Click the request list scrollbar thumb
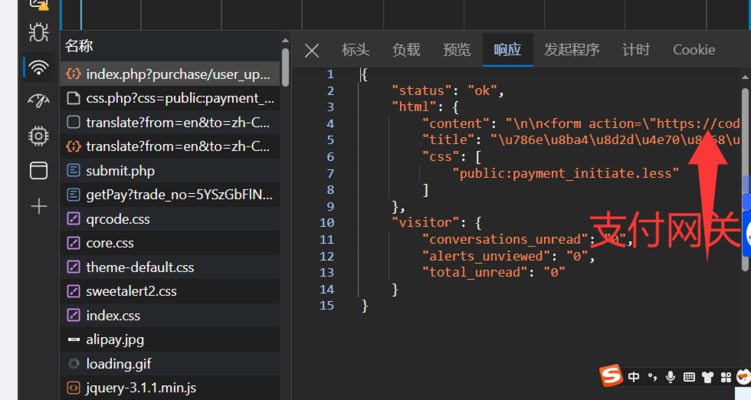 285,67
